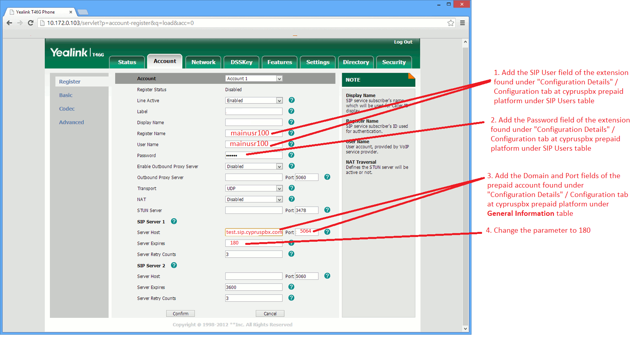Click the Display Name input field
The width and height of the screenshot is (644, 361).
pos(254,122)
